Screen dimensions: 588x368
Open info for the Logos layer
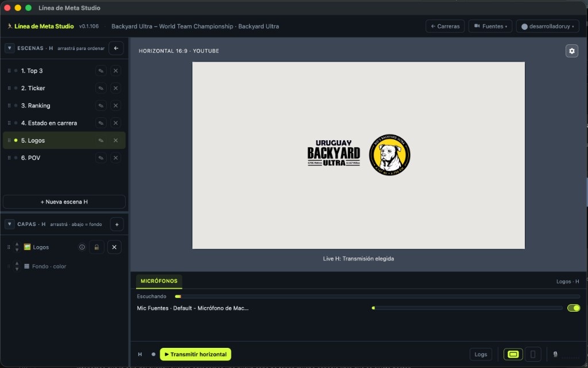(82, 247)
